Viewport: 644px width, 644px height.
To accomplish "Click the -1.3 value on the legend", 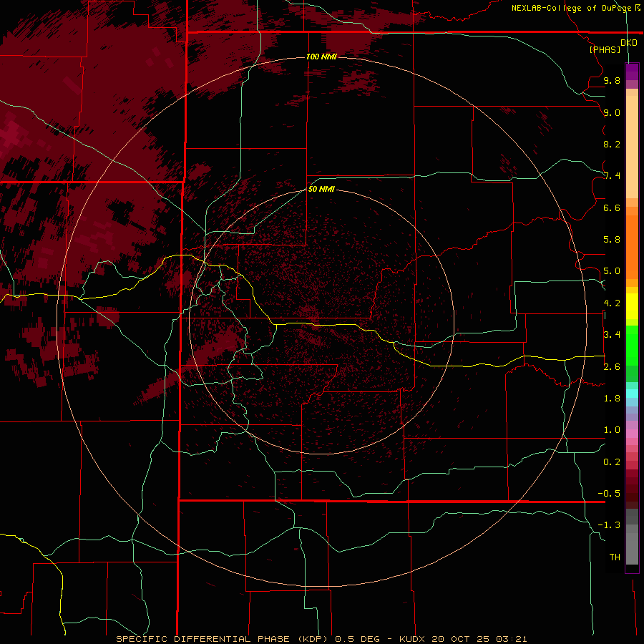I will [609, 525].
